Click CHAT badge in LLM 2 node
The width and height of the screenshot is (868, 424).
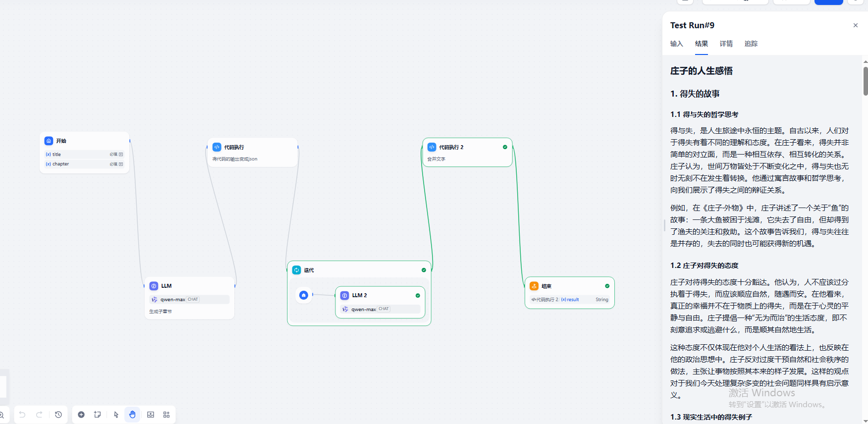384,309
